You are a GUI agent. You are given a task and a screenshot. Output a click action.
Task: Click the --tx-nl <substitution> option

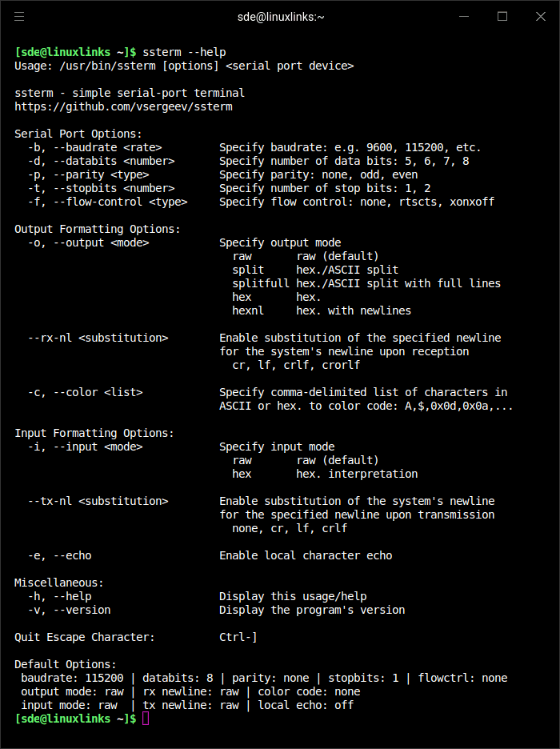pos(98,502)
